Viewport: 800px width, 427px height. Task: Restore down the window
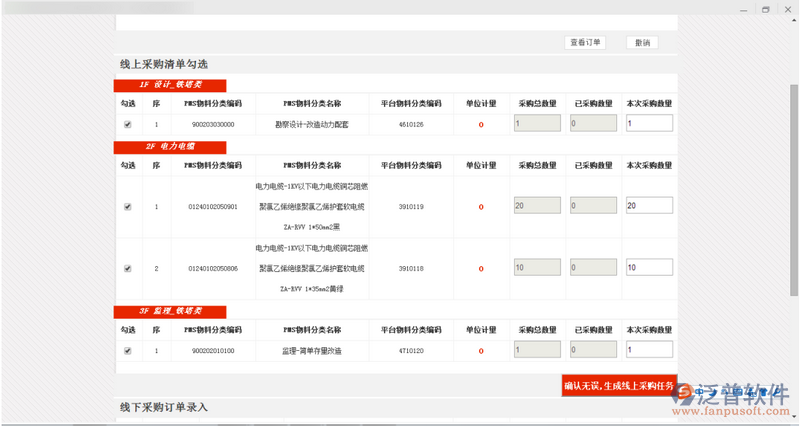[x=765, y=8]
